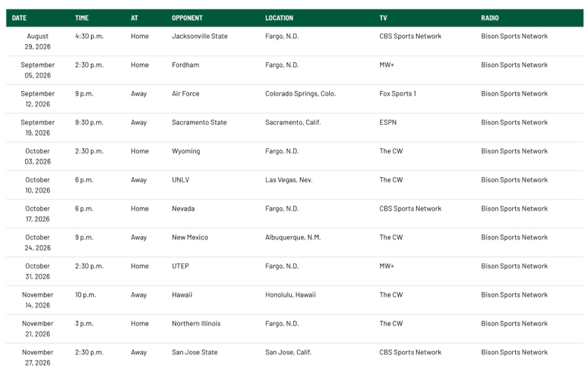Click the DATE column header
This screenshot has height=379, width=588.
[19, 18]
